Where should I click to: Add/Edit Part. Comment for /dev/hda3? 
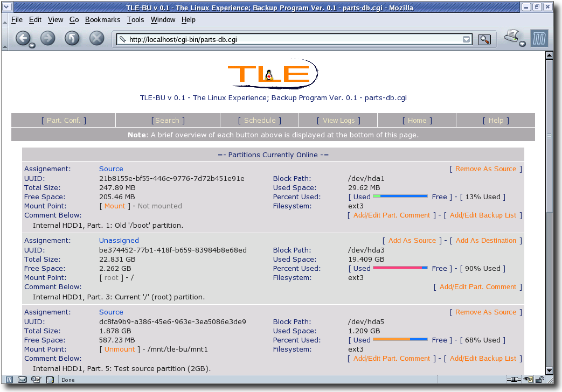(478, 286)
